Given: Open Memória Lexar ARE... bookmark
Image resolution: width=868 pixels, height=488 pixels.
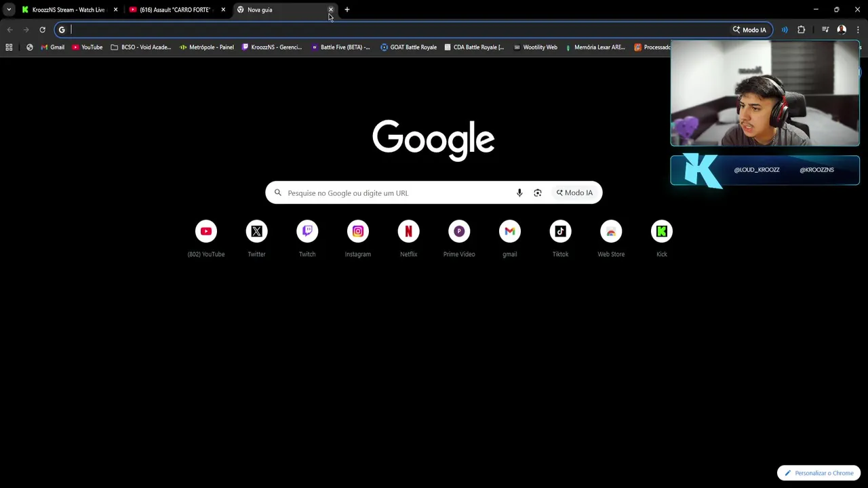Looking at the screenshot, I should (595, 47).
